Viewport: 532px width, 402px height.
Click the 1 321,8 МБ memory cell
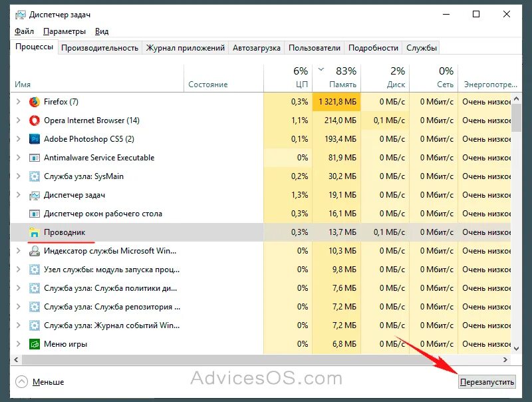[336, 102]
